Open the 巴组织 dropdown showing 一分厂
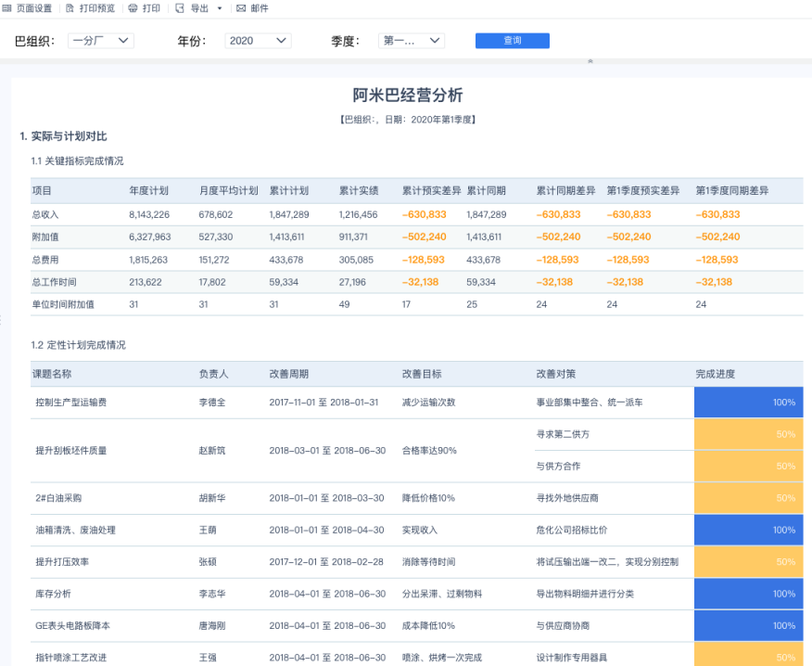Screen dimensions: 812x666 coord(101,41)
